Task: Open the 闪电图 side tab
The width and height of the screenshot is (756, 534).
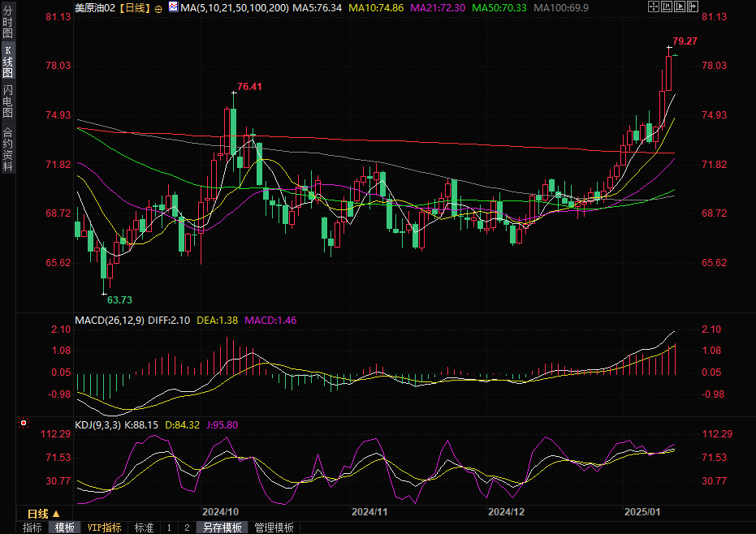Action: [7, 101]
